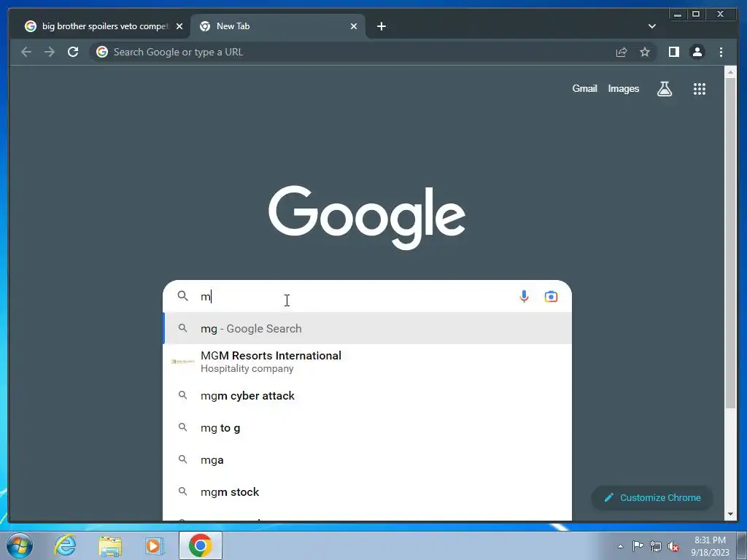747x560 pixels.
Task: Open network status tray icon
Action: point(656,546)
